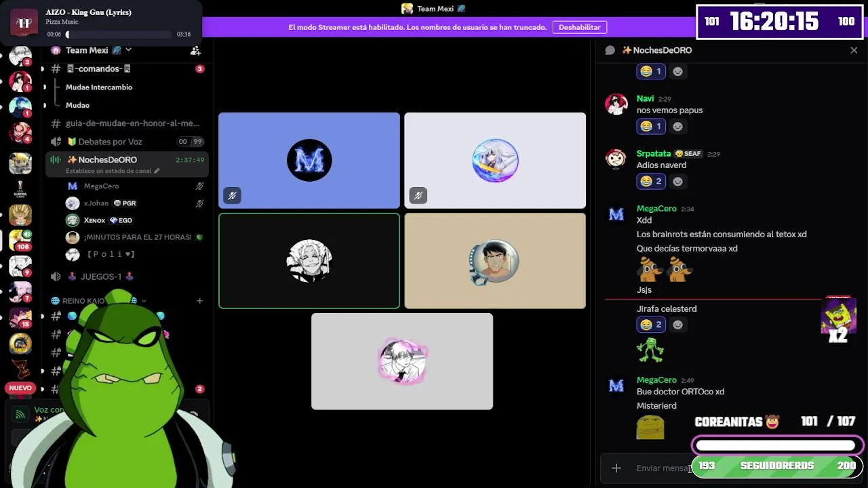Screen dimensions: 868x488
Task: Toggle the laughing reaction on Jirafa celesterd message
Action: click(x=651, y=325)
